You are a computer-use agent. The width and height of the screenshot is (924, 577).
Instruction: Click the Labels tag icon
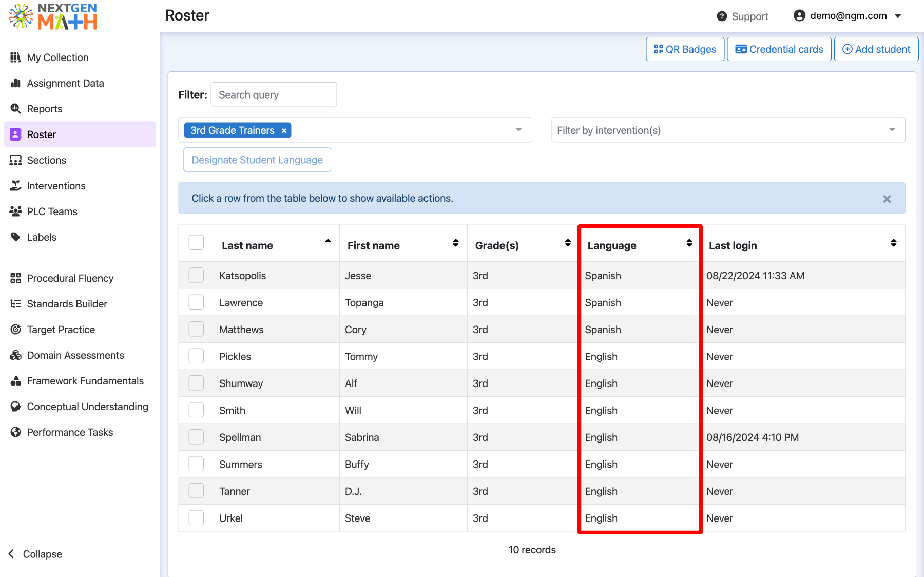click(x=16, y=237)
